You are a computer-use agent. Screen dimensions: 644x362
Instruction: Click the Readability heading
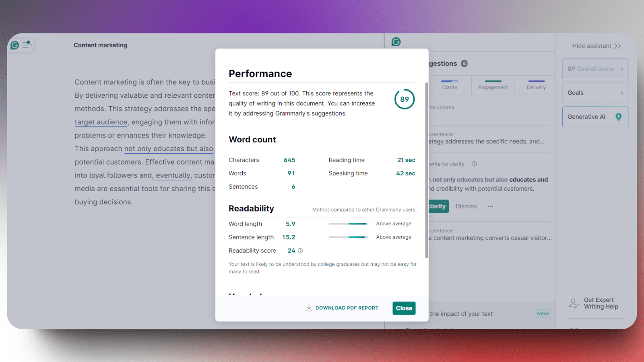coord(251,208)
